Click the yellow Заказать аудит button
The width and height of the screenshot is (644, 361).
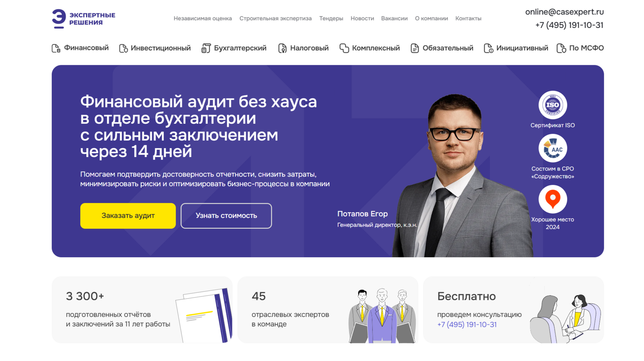tap(128, 216)
